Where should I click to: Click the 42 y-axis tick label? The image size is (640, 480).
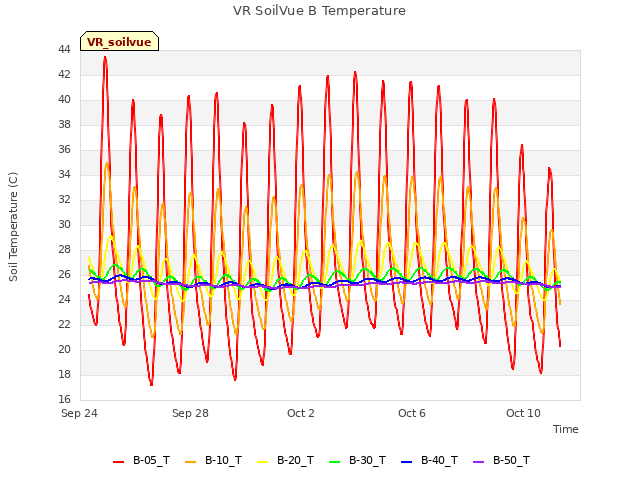point(64,74)
